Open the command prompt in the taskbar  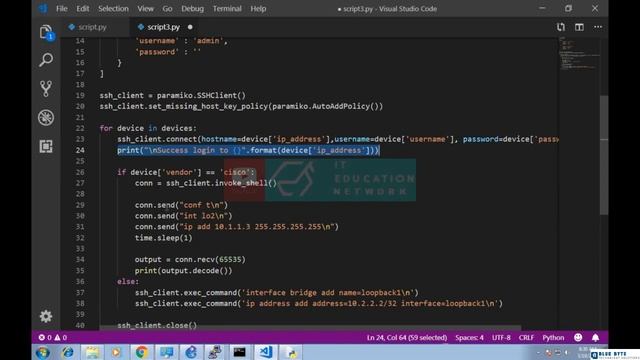pos(240,352)
